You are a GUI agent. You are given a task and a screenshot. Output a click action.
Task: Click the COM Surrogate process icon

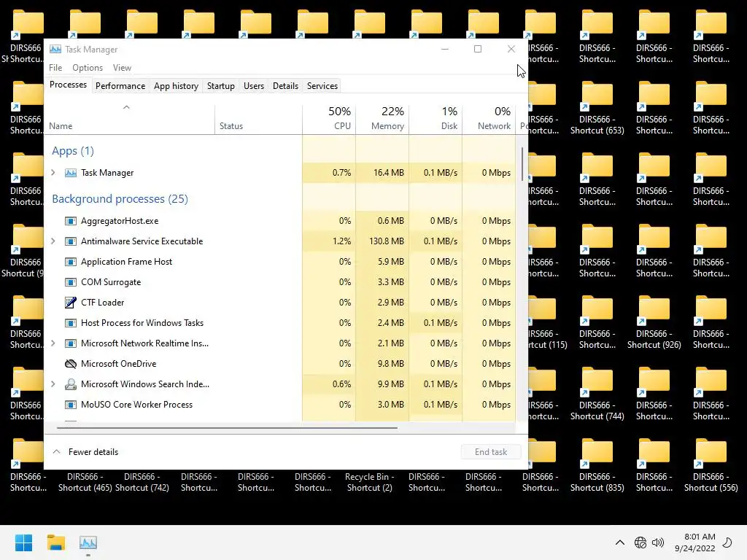tap(71, 282)
